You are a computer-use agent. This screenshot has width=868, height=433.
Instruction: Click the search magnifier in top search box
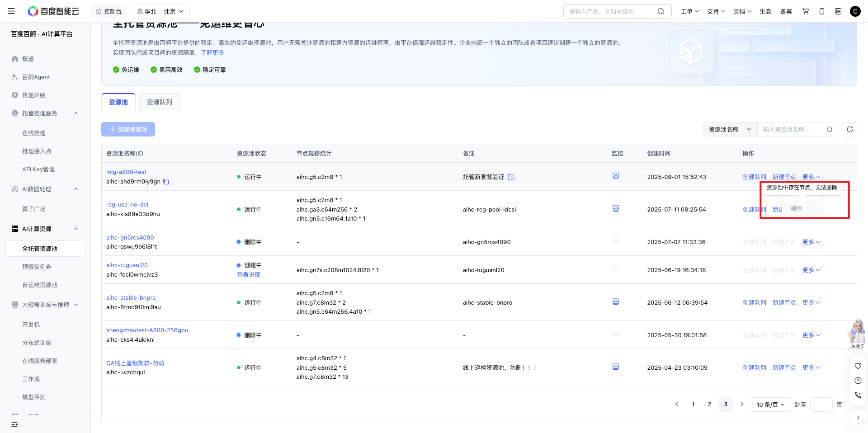pos(661,11)
